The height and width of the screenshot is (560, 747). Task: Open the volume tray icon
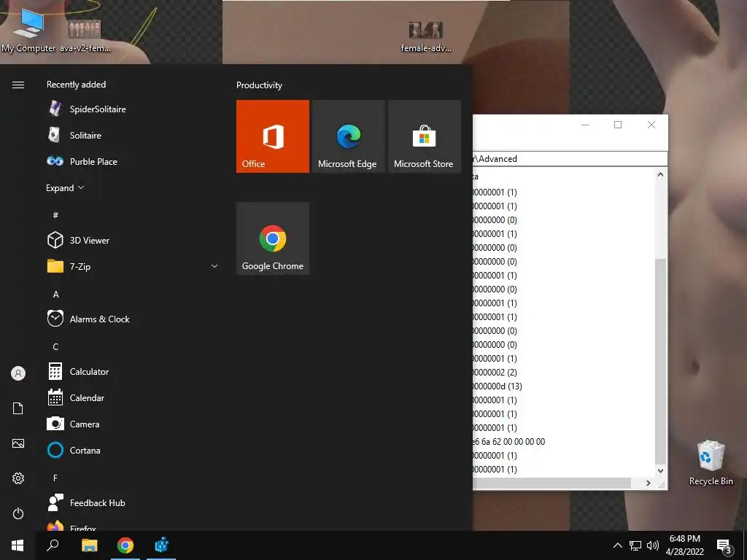click(653, 545)
